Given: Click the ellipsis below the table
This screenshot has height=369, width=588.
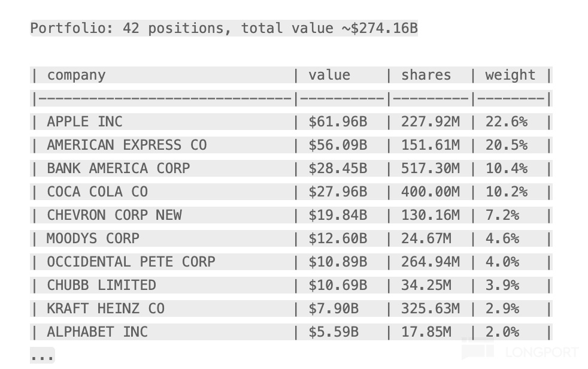Looking at the screenshot, I should coord(42,356).
